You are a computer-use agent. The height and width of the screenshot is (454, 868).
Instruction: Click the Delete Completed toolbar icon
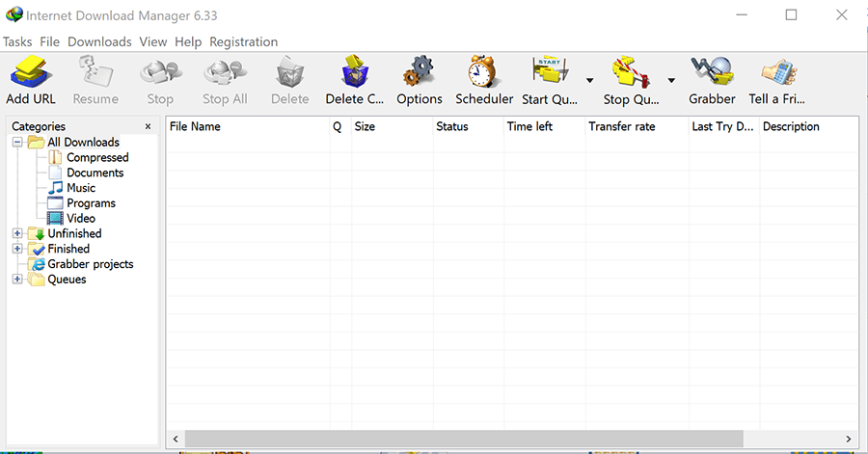click(354, 72)
